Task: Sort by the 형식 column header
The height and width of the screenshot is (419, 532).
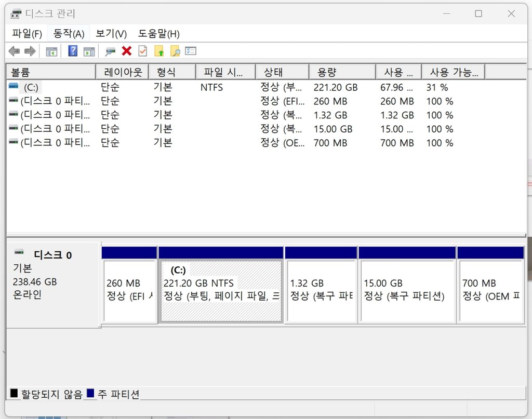Action: coord(172,72)
